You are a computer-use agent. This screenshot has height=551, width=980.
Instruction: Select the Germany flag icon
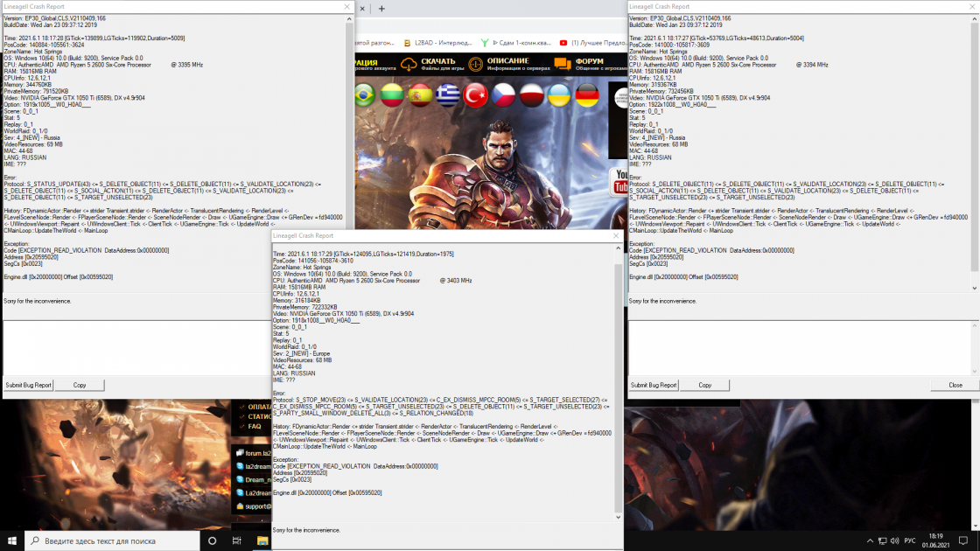tap(587, 95)
